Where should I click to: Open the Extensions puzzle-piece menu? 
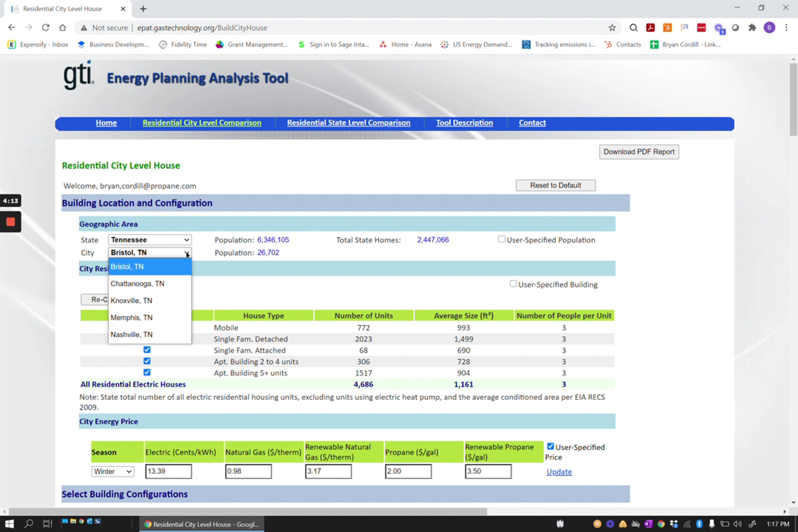click(752, 28)
